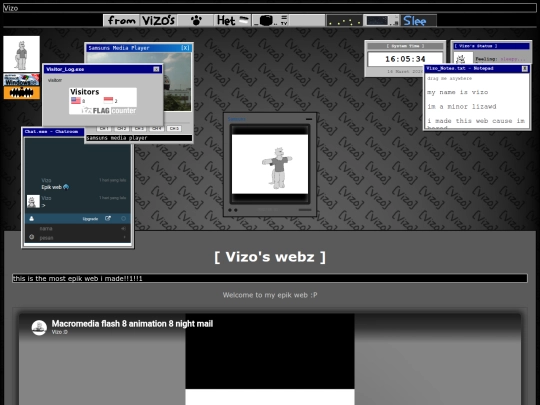Click the emoji icon beside pesan field

[x=31, y=237]
